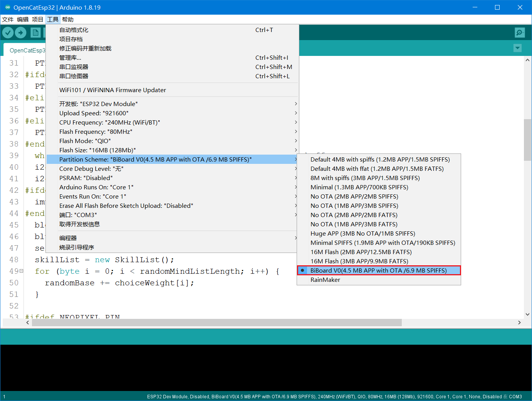Click the Upload arrow icon
532x401 pixels.
(21, 33)
